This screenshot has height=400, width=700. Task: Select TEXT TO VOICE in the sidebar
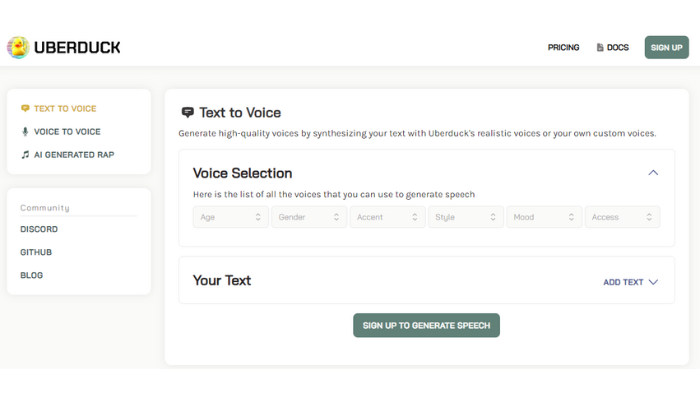point(65,108)
